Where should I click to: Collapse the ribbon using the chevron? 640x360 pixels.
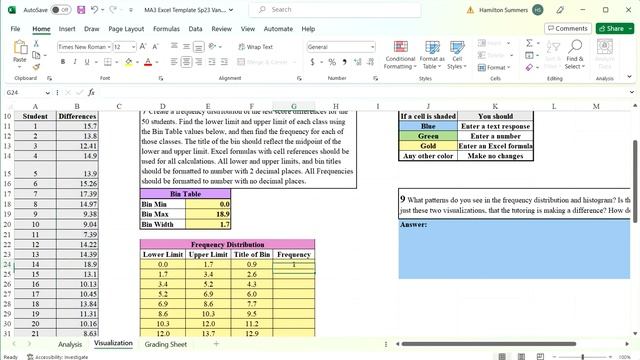tap(629, 77)
